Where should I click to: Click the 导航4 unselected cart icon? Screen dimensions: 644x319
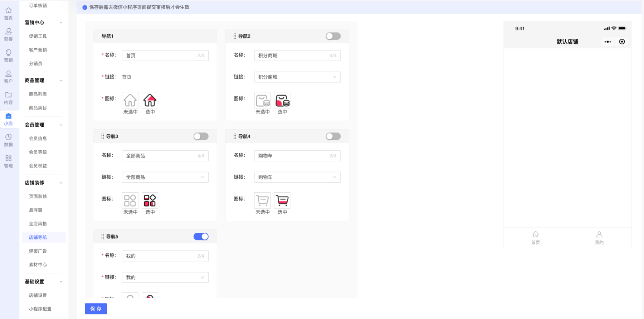pyautogui.click(x=262, y=200)
